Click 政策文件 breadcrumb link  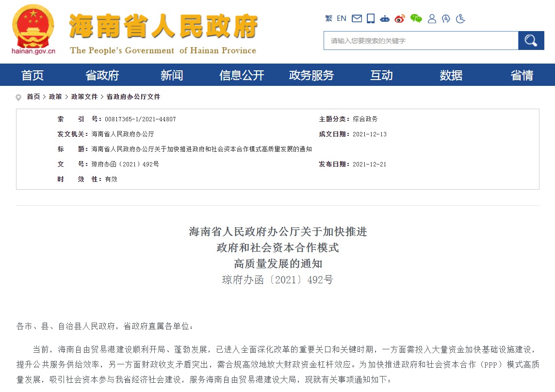coord(84,97)
